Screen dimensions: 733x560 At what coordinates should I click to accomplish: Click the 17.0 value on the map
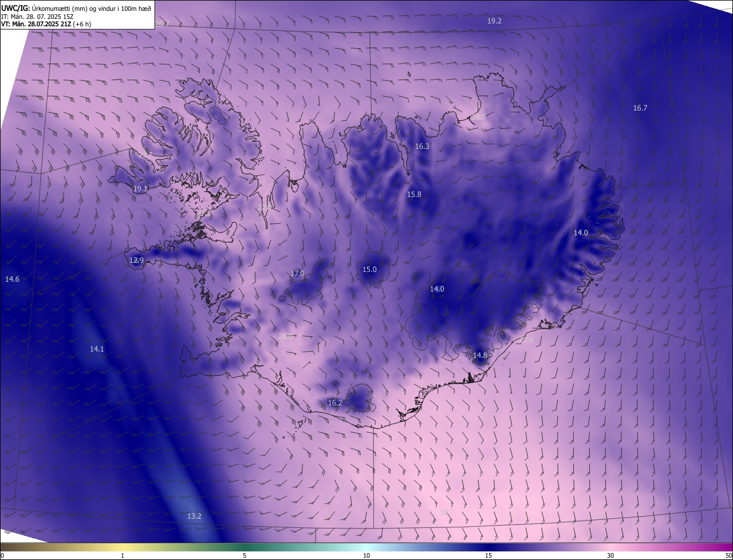tap(297, 273)
